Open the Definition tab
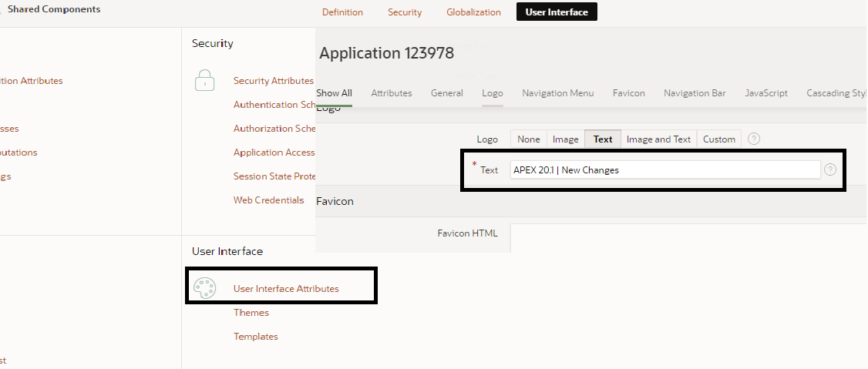This screenshot has height=369, width=868. click(x=343, y=12)
